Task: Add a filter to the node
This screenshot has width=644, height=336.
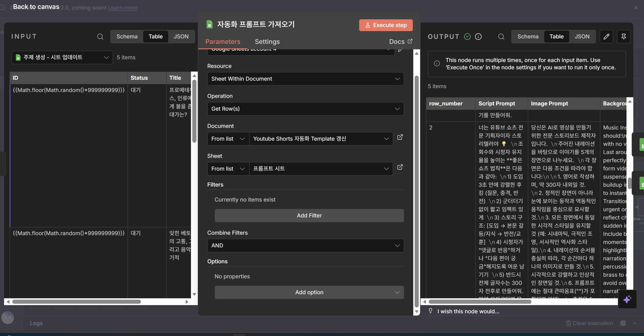Action: coord(309,215)
